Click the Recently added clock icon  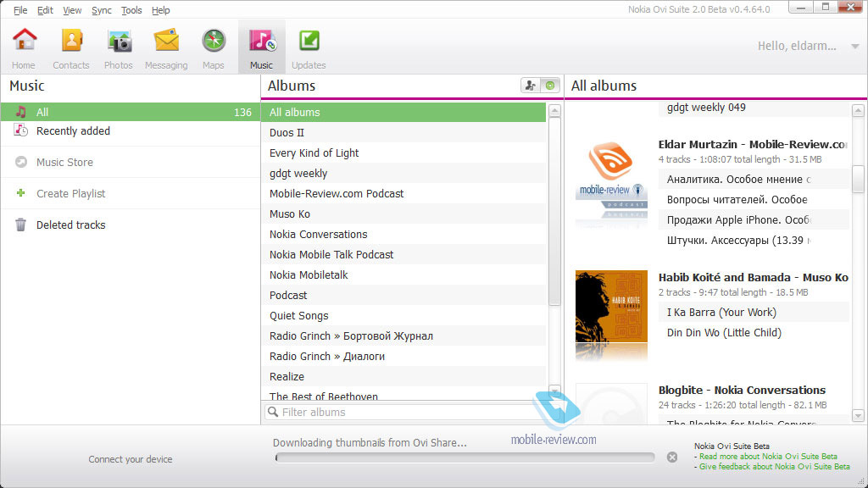pos(21,130)
